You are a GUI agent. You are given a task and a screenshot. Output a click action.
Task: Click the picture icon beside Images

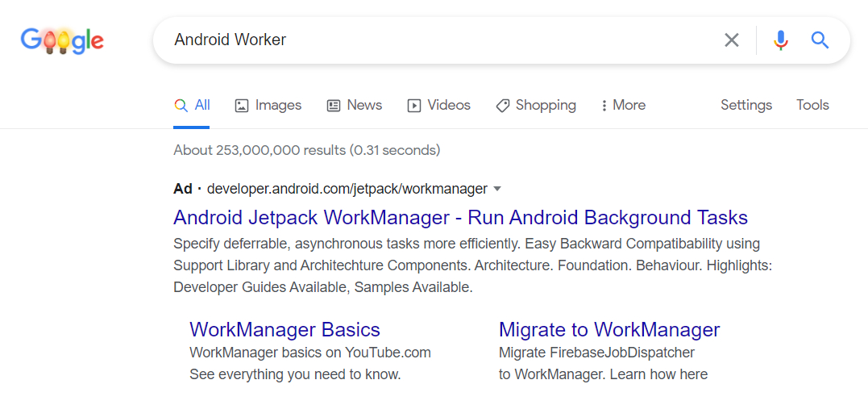click(x=242, y=106)
